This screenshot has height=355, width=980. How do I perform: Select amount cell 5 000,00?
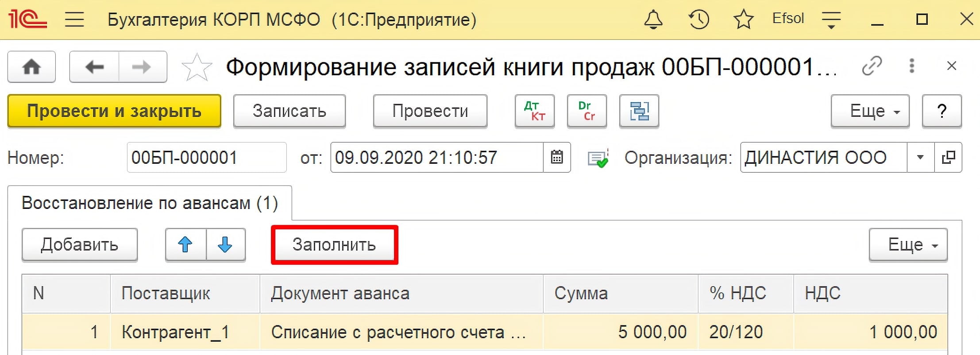[621, 332]
